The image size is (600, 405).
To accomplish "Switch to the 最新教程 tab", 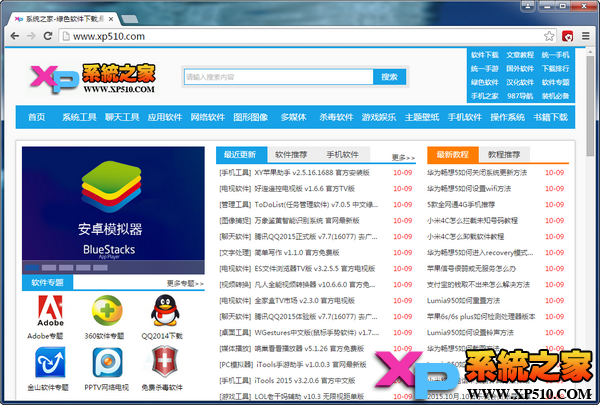I will (453, 155).
